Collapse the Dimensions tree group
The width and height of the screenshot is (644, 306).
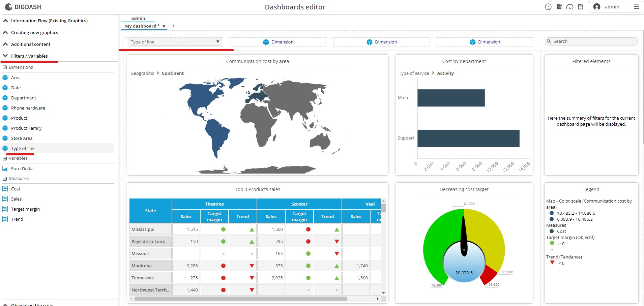point(5,67)
